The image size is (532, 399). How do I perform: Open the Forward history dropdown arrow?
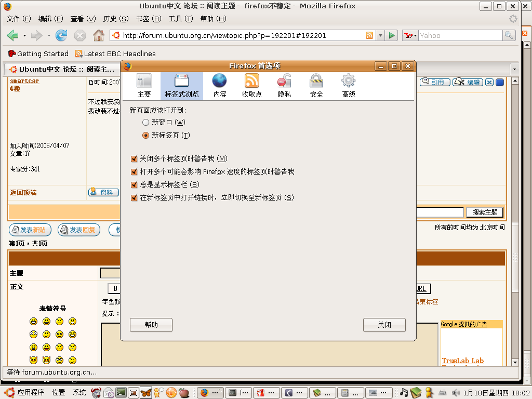[x=49, y=35]
